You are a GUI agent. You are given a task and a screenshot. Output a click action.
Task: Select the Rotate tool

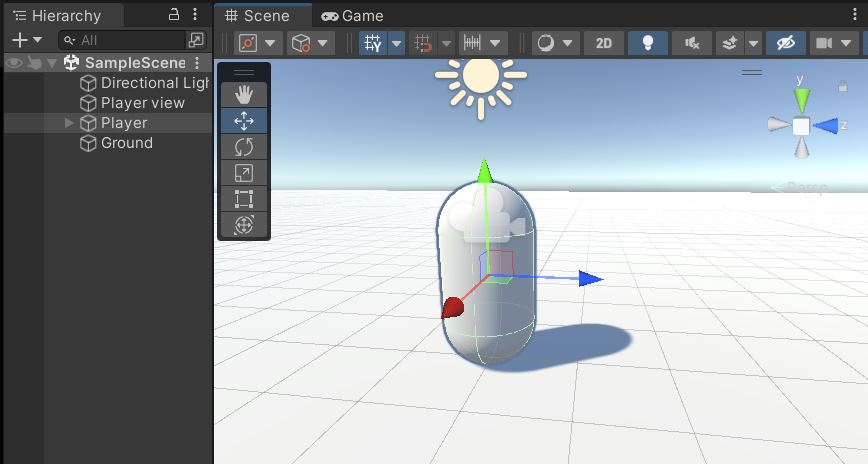(x=244, y=147)
